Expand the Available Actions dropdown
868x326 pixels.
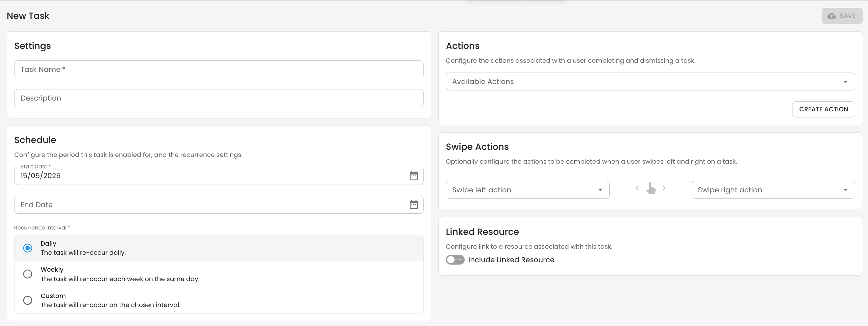pos(650,82)
